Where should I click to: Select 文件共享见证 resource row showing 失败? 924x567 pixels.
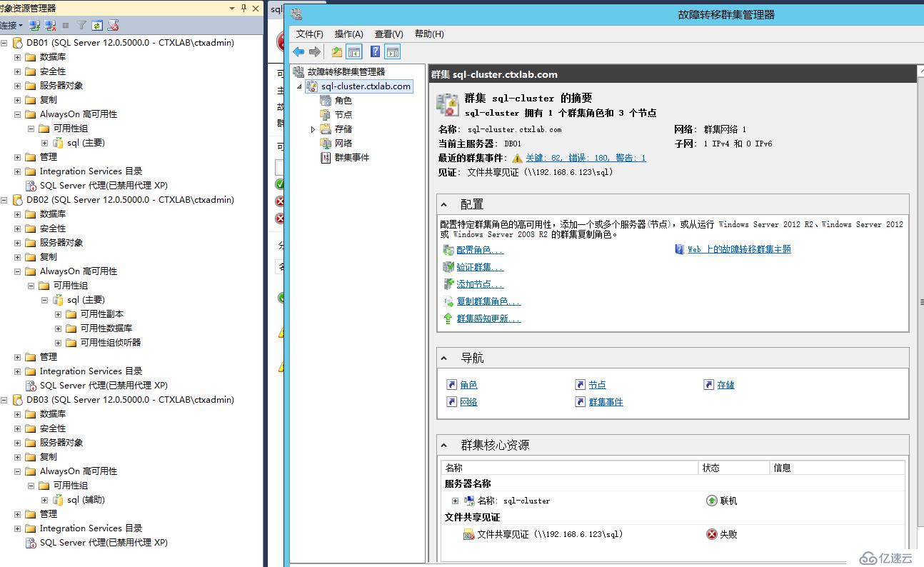click(x=673, y=534)
